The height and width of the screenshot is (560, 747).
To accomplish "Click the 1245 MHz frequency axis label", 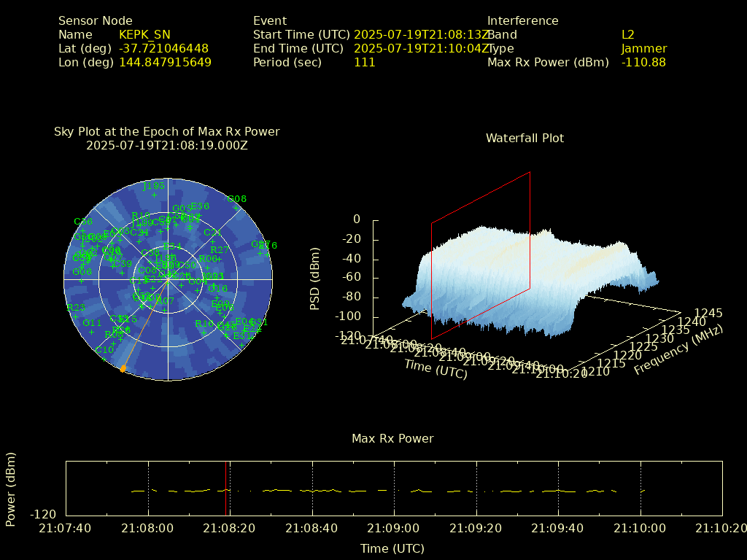I will coord(708,313).
